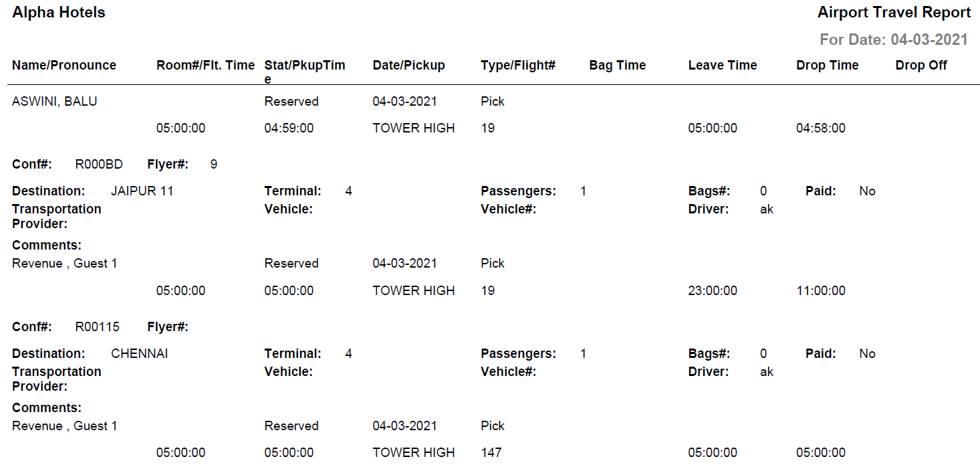Click the 04:59:00 pickup time
The height and width of the screenshot is (471, 980).
[289, 128]
